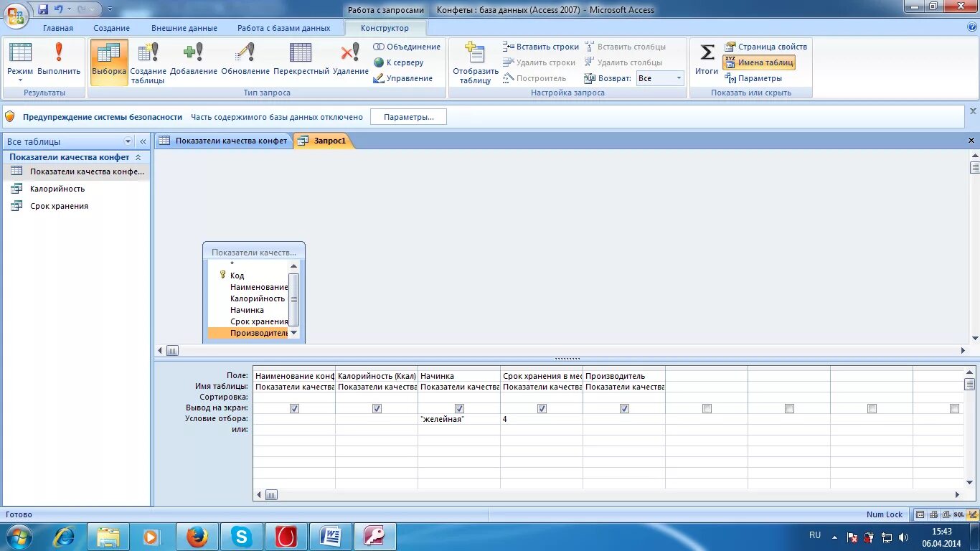The height and width of the screenshot is (551, 980).
Task: Run the query with Выполнить
Action: pyautogui.click(x=59, y=59)
